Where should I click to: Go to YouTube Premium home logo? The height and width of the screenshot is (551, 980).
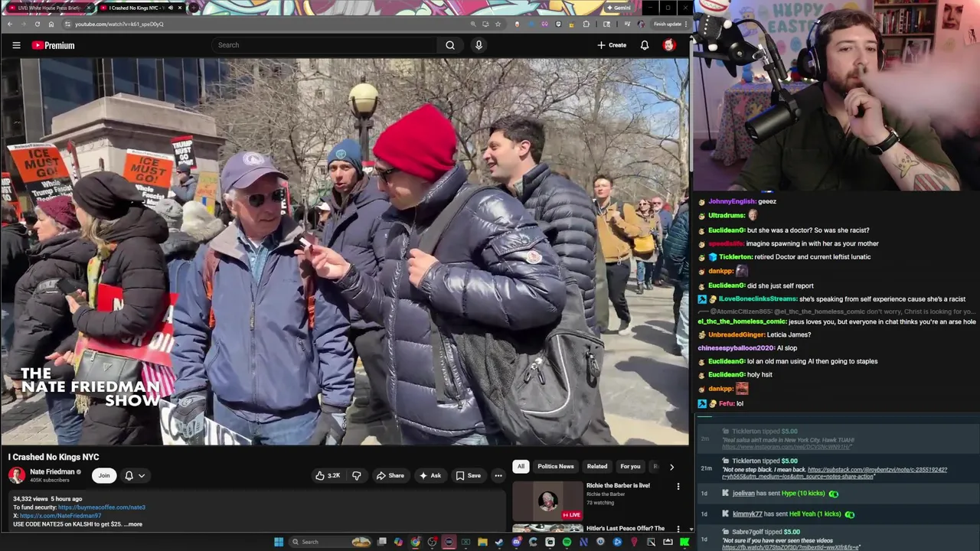tap(53, 45)
